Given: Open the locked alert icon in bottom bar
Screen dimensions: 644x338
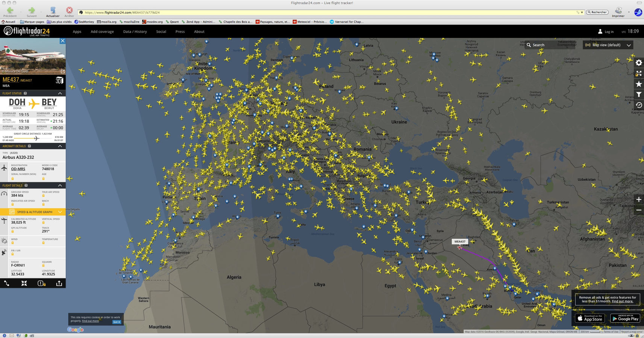Looking at the screenshot, I should pyautogui.click(x=41, y=283).
